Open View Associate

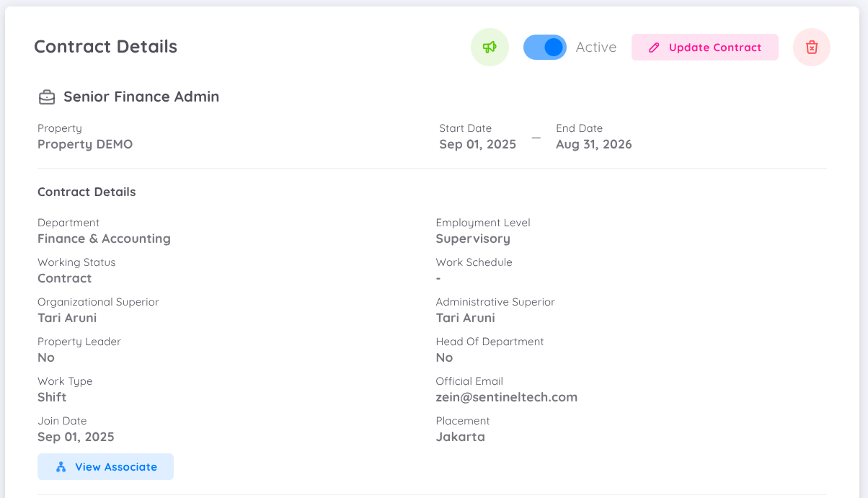tap(105, 466)
